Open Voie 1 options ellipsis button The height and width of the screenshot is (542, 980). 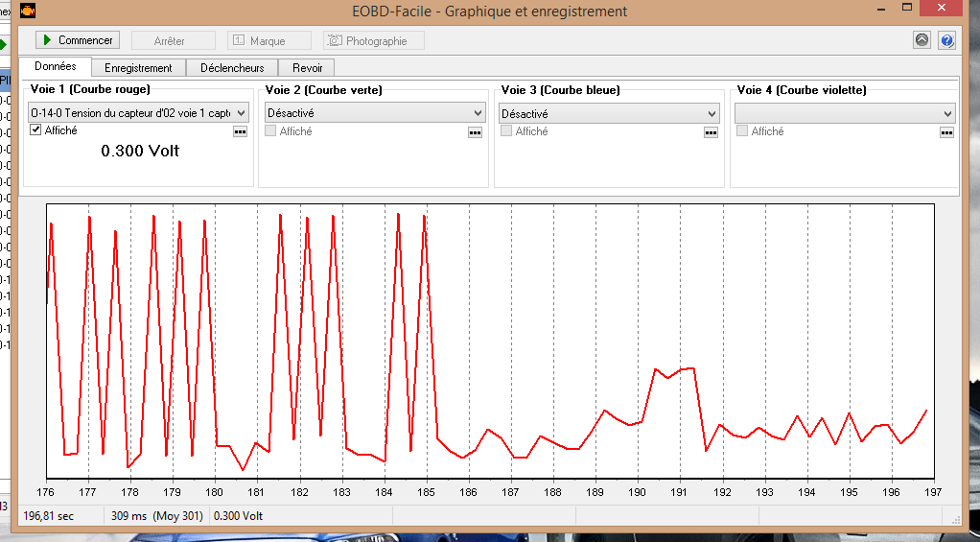(x=240, y=131)
